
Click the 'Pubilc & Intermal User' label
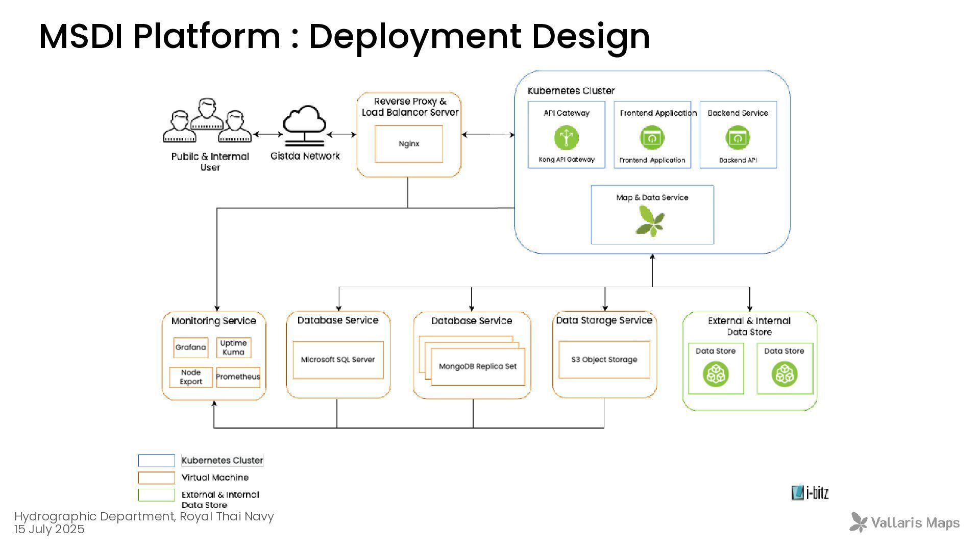(210, 162)
